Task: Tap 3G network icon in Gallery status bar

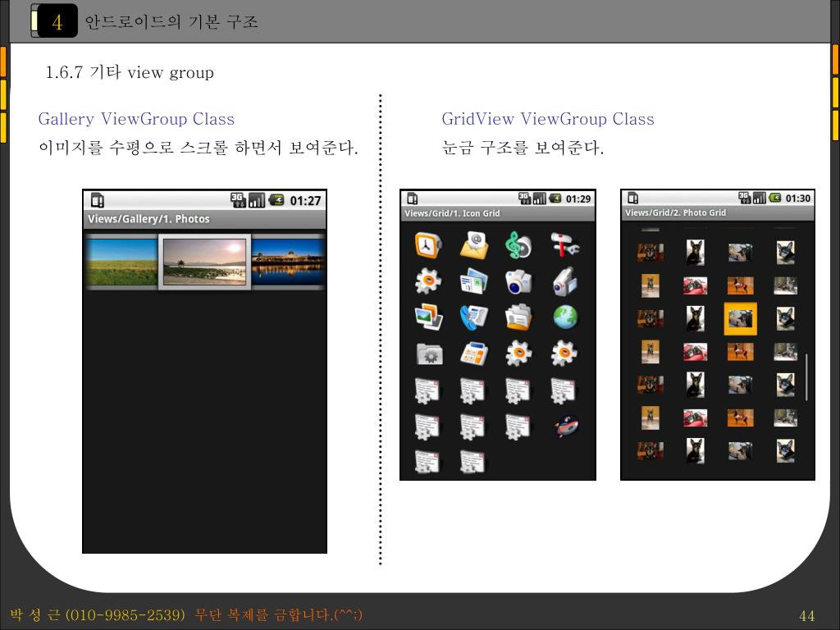Action: (x=238, y=200)
